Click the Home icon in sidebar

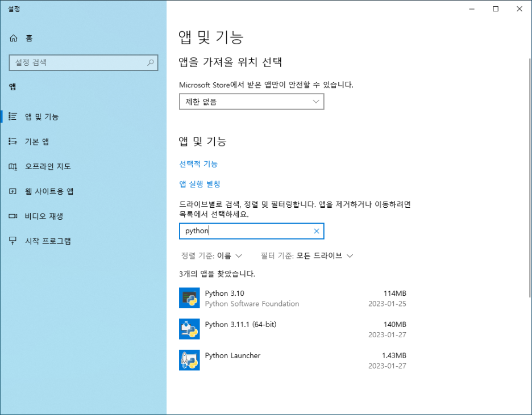coord(13,38)
